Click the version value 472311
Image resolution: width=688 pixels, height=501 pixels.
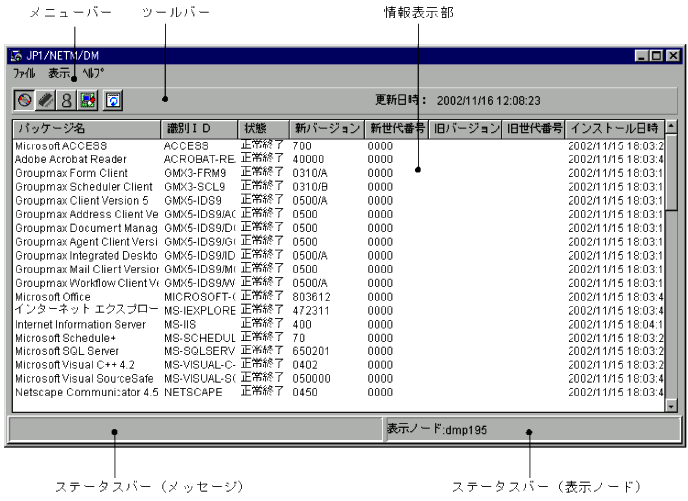[x=311, y=311]
